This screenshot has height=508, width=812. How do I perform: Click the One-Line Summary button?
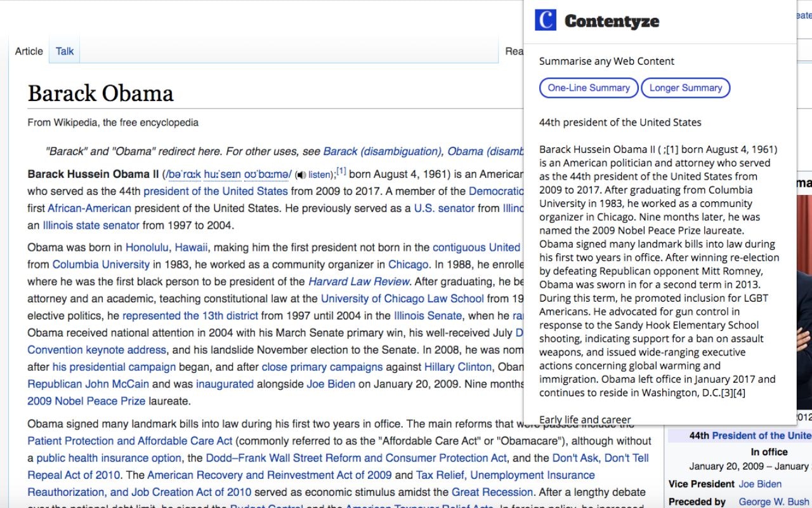click(x=589, y=88)
